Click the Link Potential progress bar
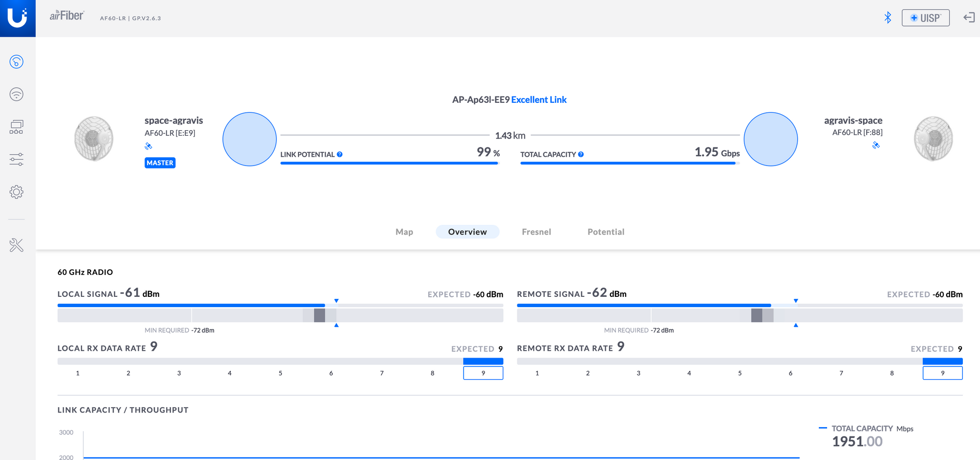The image size is (980, 460). pyautogui.click(x=390, y=163)
